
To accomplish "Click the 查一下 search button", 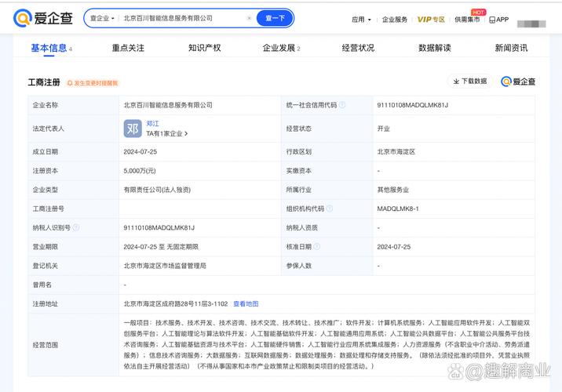I will click(275, 18).
